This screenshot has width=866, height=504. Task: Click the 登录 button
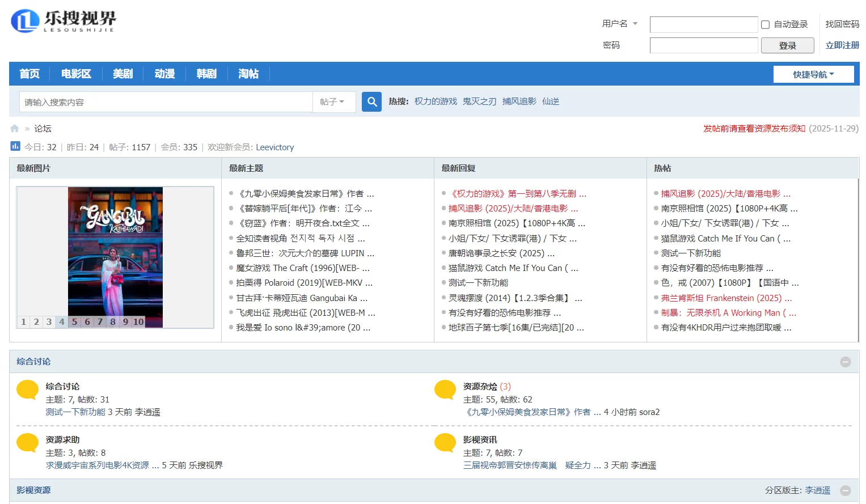coord(787,45)
